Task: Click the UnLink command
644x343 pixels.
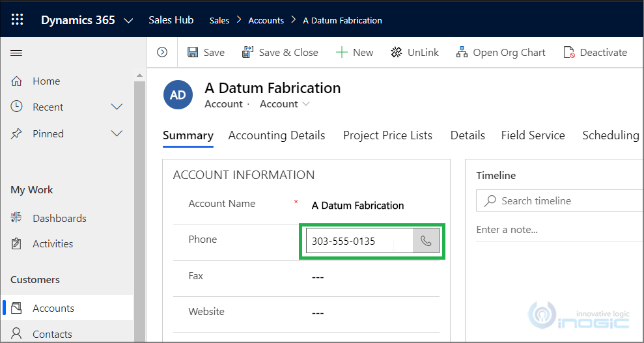Action: [x=415, y=53]
